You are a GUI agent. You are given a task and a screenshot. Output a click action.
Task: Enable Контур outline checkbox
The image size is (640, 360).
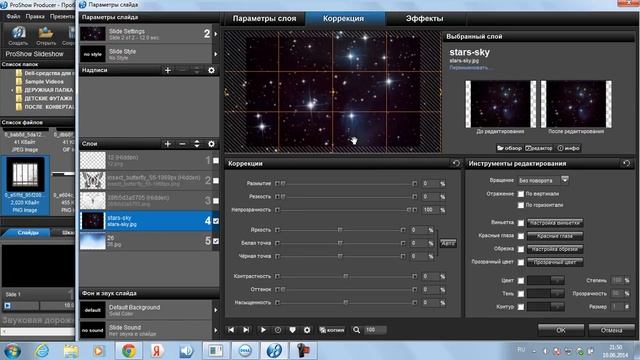tap(521, 307)
